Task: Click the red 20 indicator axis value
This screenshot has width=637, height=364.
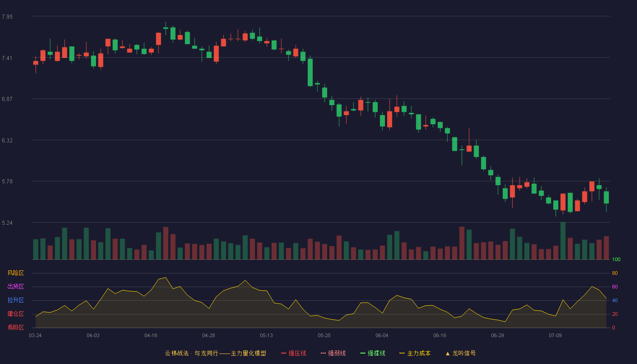Action: pyautogui.click(x=615, y=314)
